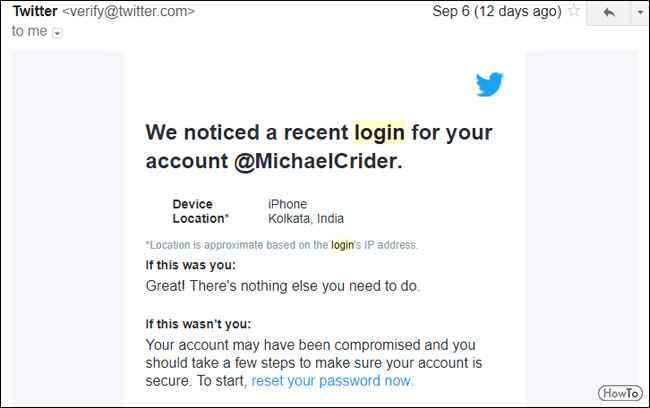The height and width of the screenshot is (408, 650).
Task: Click the reply arrow button
Action: point(609,13)
